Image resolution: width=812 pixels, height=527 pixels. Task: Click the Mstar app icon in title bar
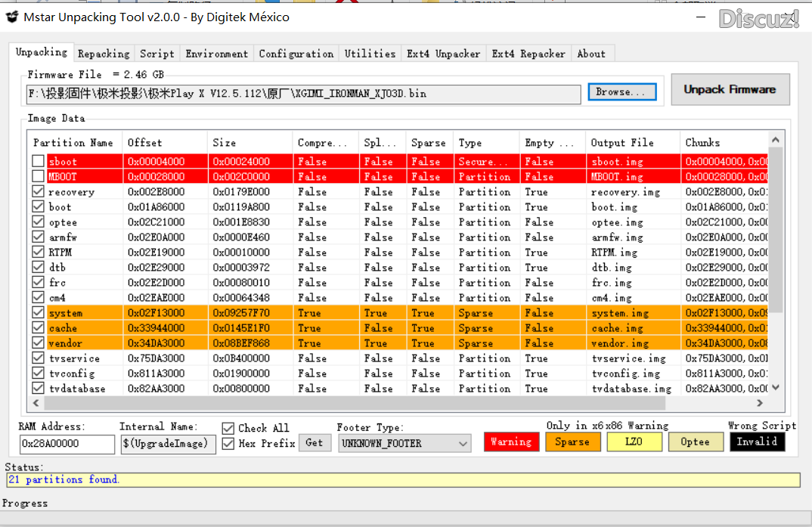pos(11,17)
